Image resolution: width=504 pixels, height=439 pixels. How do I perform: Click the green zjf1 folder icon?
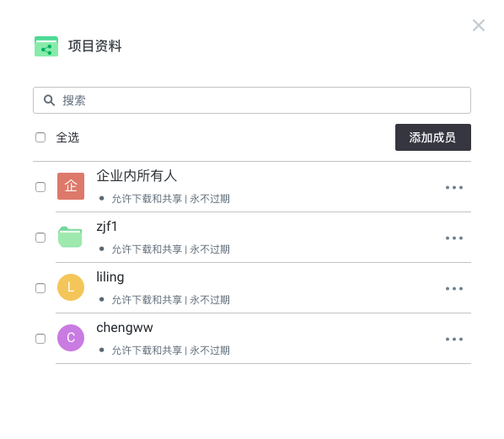pos(70,237)
